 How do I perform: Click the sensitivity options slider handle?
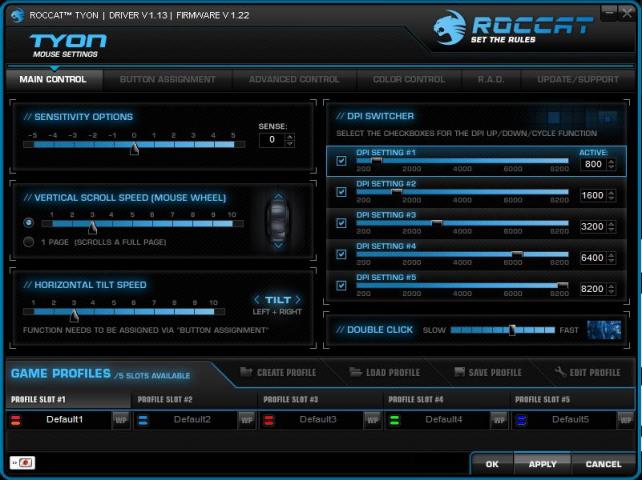134,148
